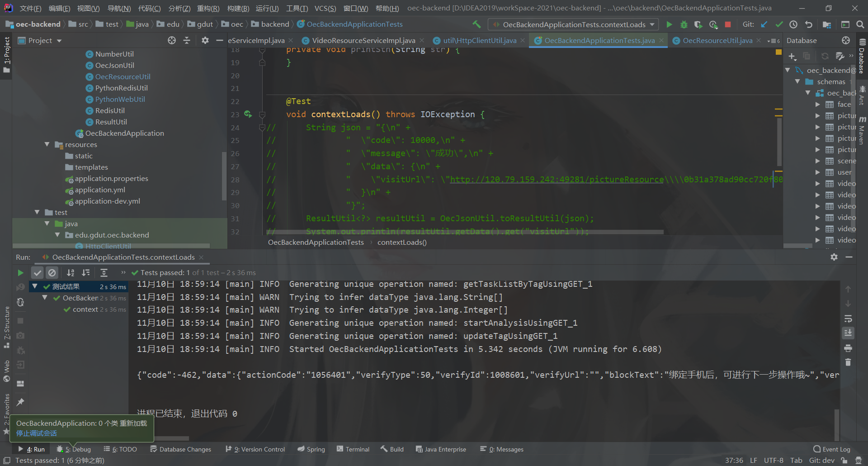Screen dimensions: 868x466
Task: Open the VCS(S) menu
Action: [x=325, y=8]
